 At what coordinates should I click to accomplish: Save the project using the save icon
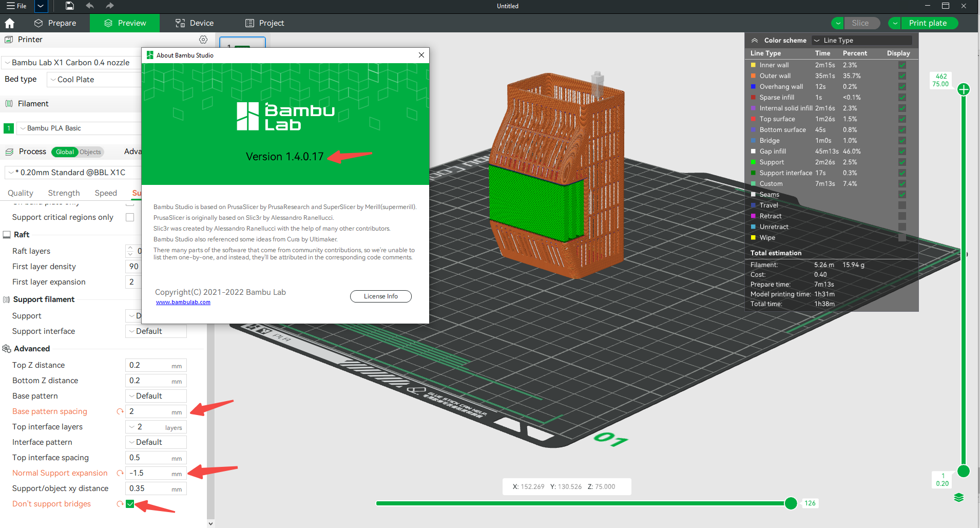click(x=69, y=6)
